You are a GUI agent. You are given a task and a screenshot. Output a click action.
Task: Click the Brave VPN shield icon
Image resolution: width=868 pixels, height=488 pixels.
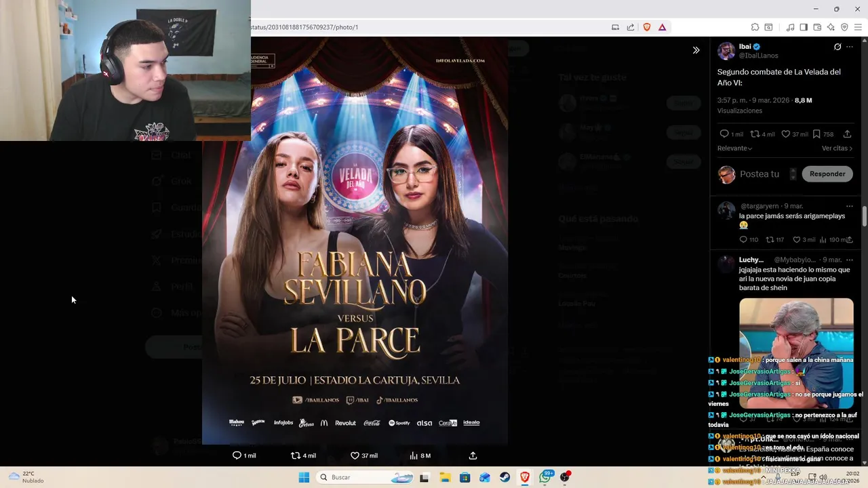pyautogui.click(x=844, y=27)
